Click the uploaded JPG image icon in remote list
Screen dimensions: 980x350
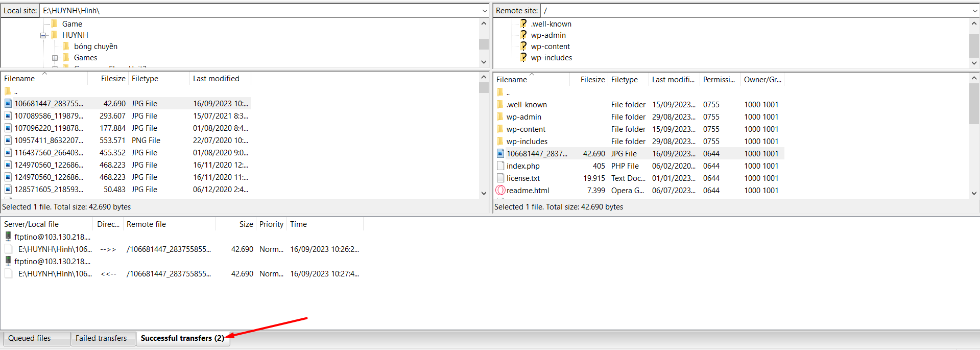tap(500, 153)
